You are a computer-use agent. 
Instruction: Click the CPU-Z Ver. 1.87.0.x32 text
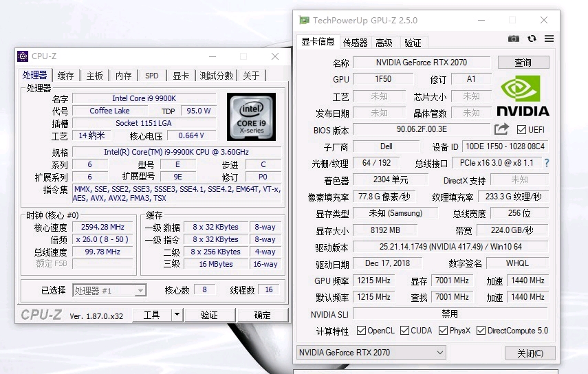(x=96, y=316)
